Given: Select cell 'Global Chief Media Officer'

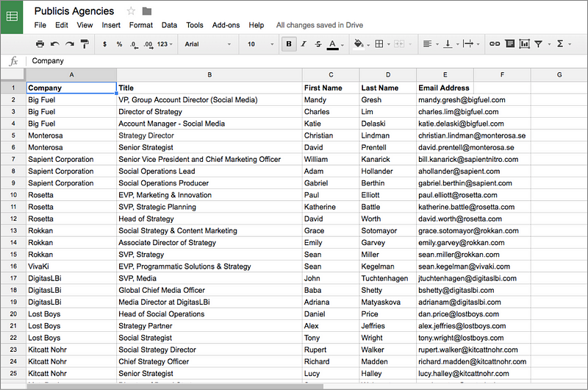Looking at the screenshot, I should click(209, 290).
